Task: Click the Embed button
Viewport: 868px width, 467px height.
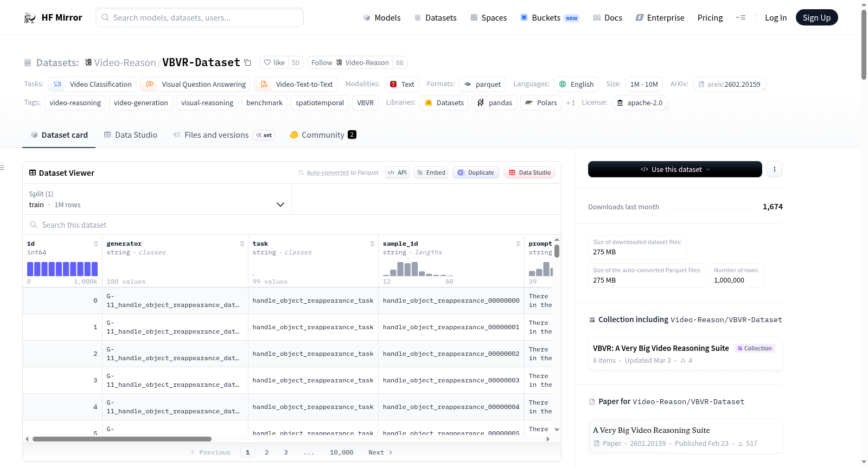Action: (x=431, y=172)
